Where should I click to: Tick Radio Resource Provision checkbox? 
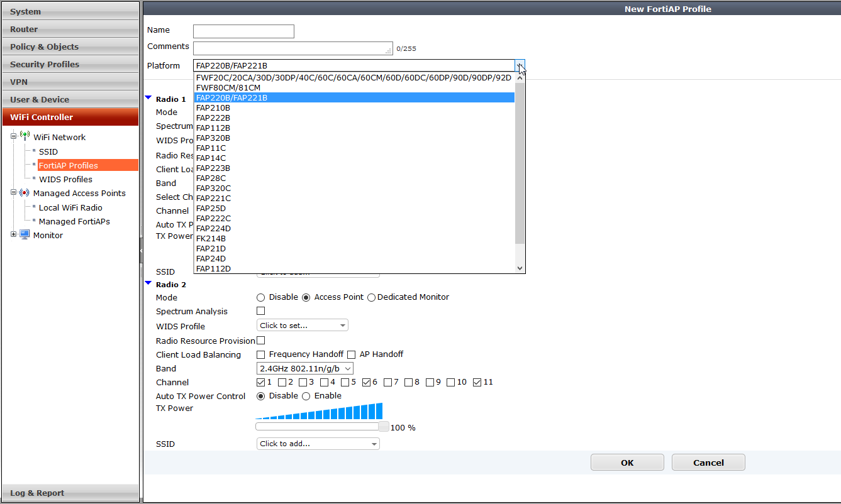coord(261,340)
